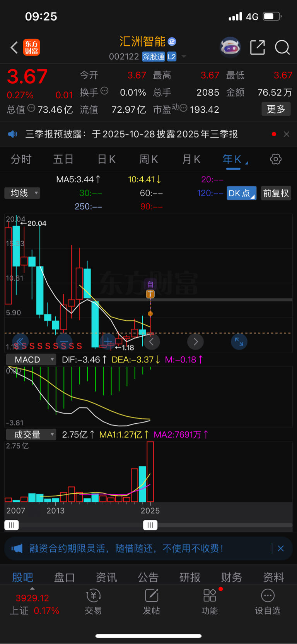Open the MACD indicator dropdown
The height and width of the screenshot is (644, 297).
31,360
